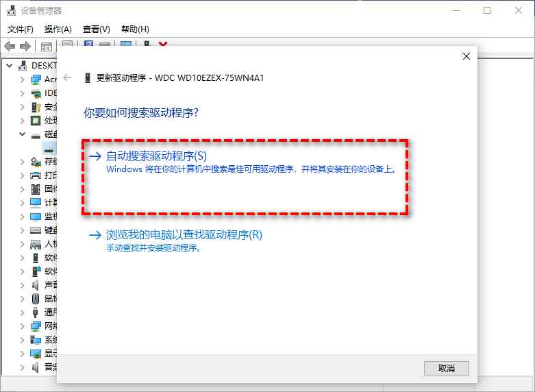Open the 查看(V) menu
The height and width of the screenshot is (392, 535).
coord(96,29)
